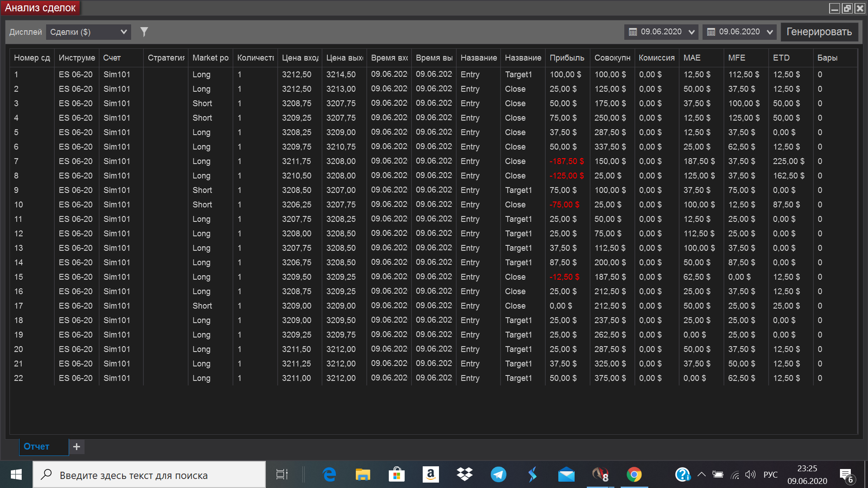This screenshot has height=488, width=868.
Task: Click the filter funnel icon
Action: (144, 32)
